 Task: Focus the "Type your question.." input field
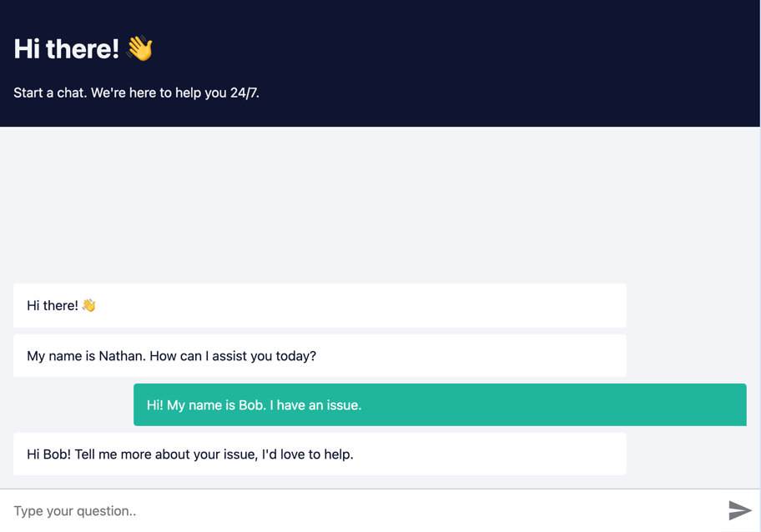(359, 510)
